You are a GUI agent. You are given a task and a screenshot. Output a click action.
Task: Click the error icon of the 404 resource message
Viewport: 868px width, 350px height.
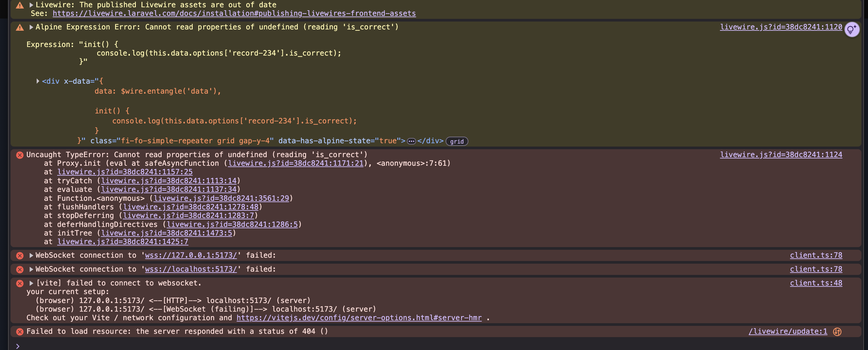tap(20, 332)
